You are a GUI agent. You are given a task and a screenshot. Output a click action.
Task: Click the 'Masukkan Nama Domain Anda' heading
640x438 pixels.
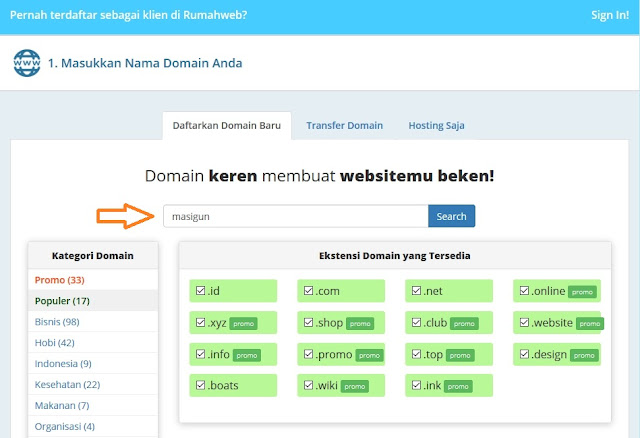(145, 63)
